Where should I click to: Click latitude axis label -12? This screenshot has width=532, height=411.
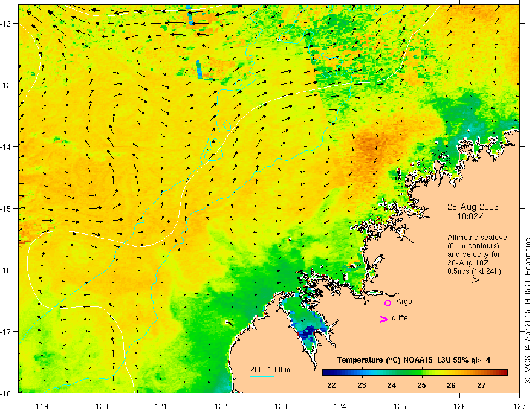7,24
